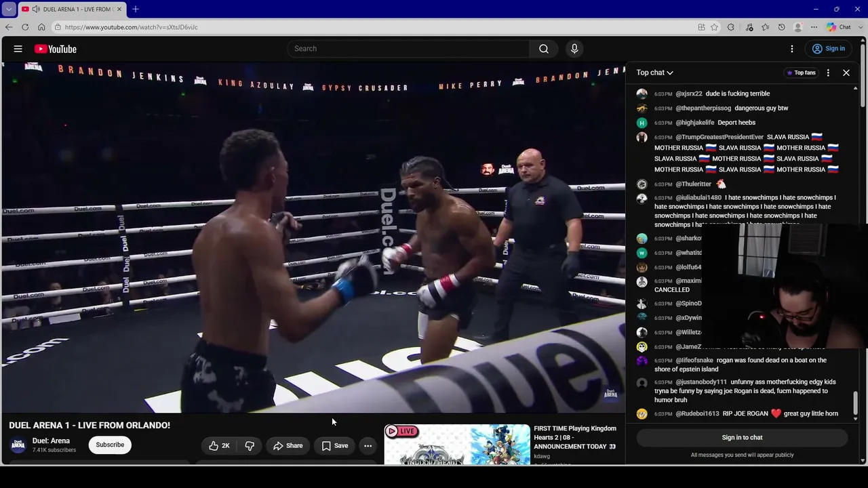This screenshot has width=868, height=488.
Task: Open browser settings and more menu
Action: click(x=814, y=27)
